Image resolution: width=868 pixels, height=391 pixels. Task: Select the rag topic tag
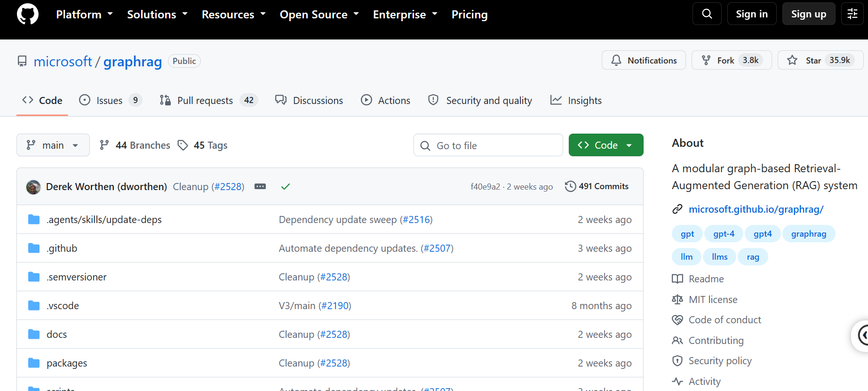pyautogui.click(x=753, y=256)
